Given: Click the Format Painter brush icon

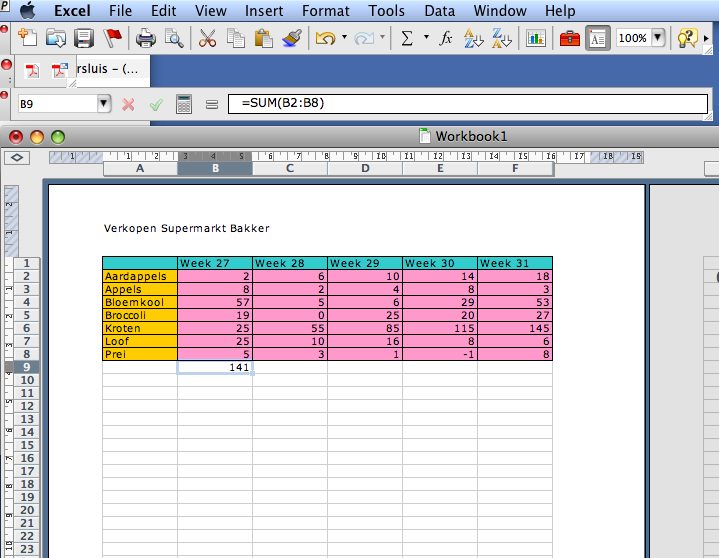Looking at the screenshot, I should pyautogui.click(x=292, y=38).
